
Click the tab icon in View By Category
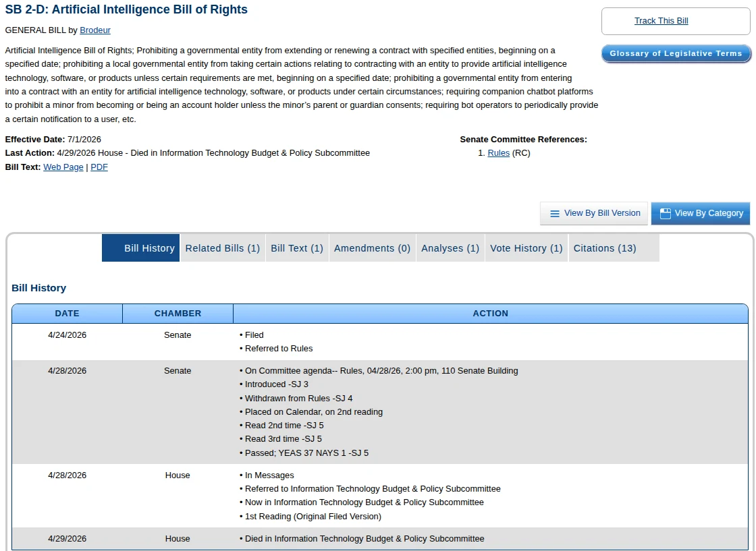[666, 213]
